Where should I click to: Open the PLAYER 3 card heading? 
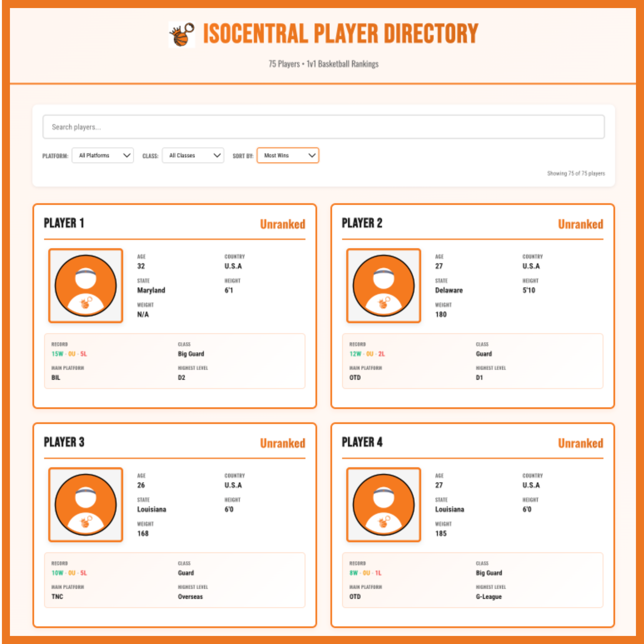[64, 442]
